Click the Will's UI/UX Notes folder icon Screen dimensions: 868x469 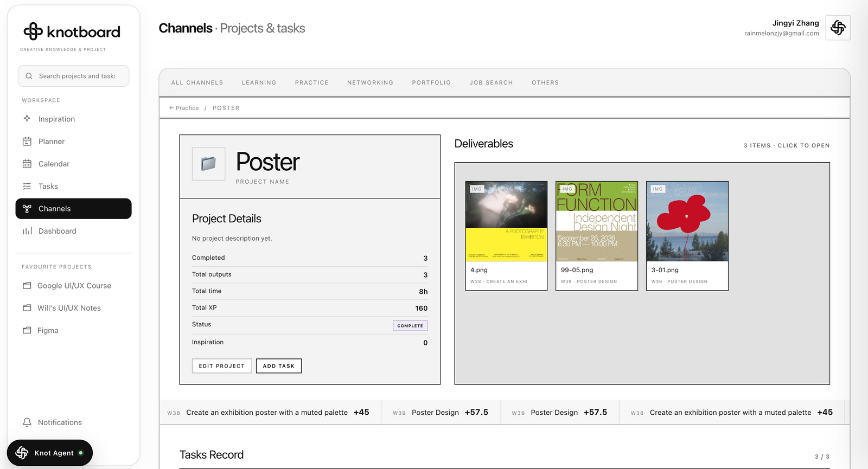click(27, 308)
